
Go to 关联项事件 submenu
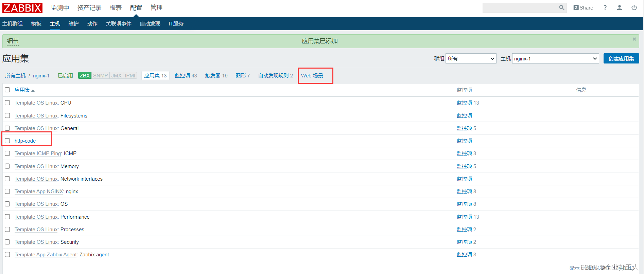119,24
